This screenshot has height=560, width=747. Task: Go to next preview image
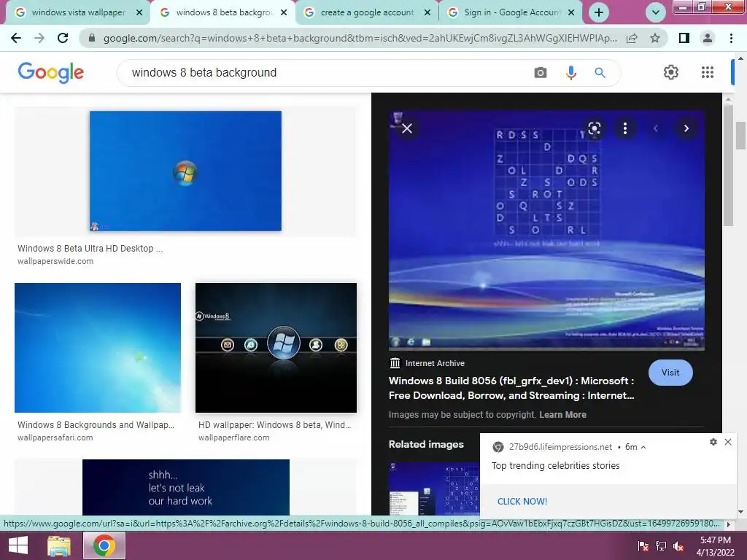coord(686,128)
